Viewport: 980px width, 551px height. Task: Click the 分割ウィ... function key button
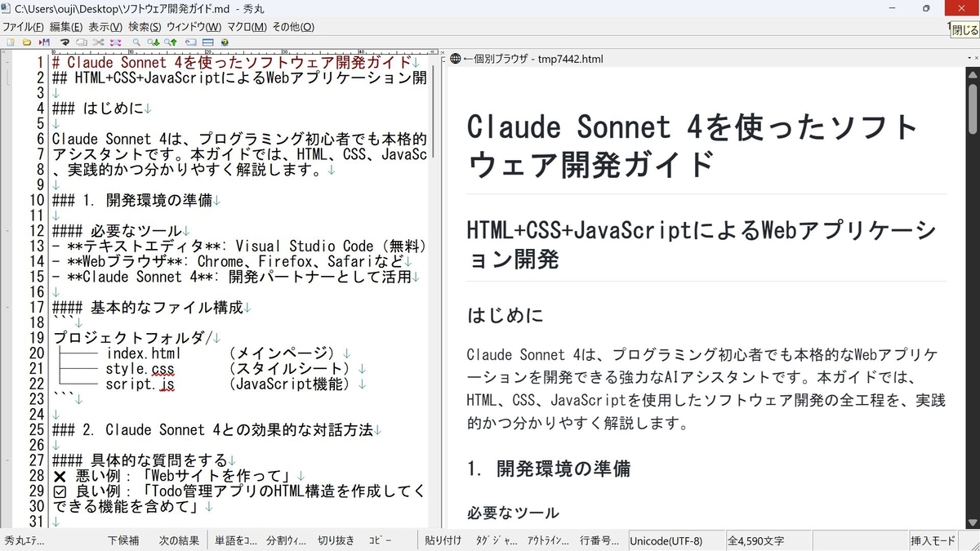(287, 540)
